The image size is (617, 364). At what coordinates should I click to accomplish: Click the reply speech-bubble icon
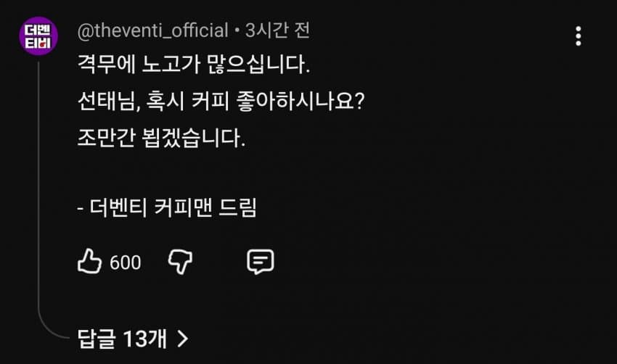pos(260,262)
